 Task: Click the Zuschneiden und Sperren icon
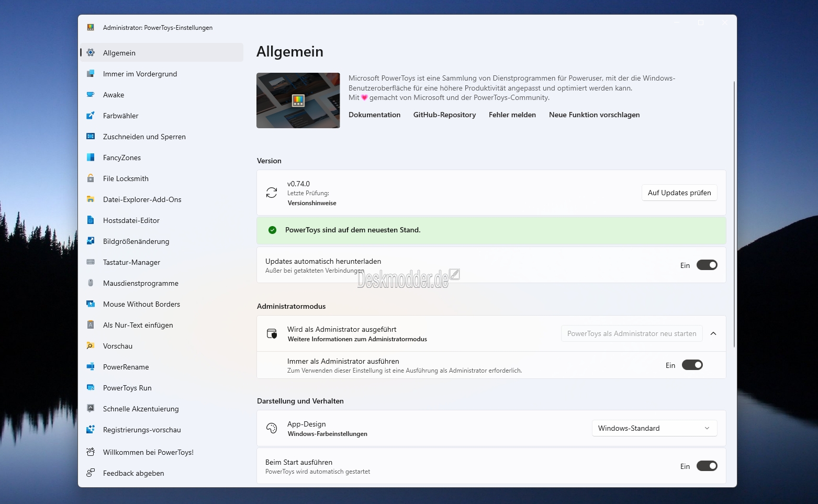click(x=91, y=136)
